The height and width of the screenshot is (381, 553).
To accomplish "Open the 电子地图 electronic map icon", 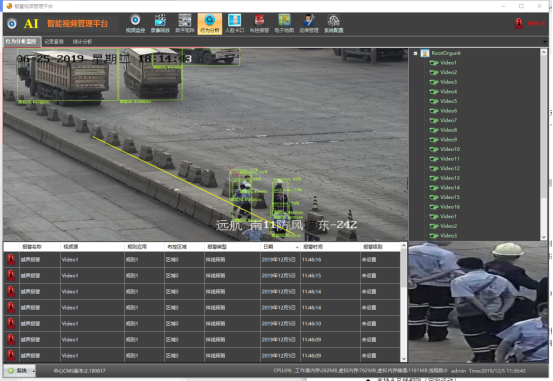I will (284, 24).
